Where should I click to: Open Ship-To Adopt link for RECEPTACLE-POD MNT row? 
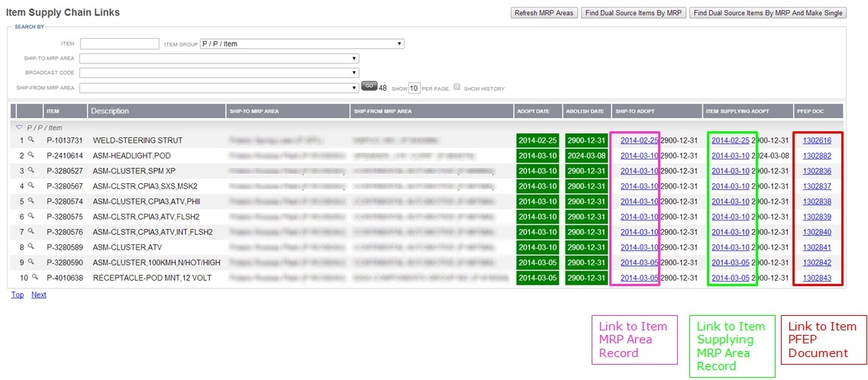640,278
